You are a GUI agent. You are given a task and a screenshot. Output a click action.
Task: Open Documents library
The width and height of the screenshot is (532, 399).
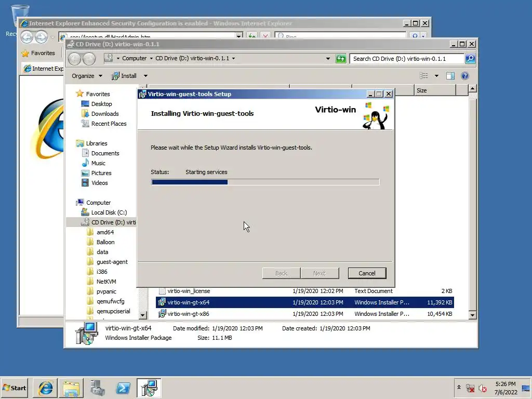click(105, 153)
